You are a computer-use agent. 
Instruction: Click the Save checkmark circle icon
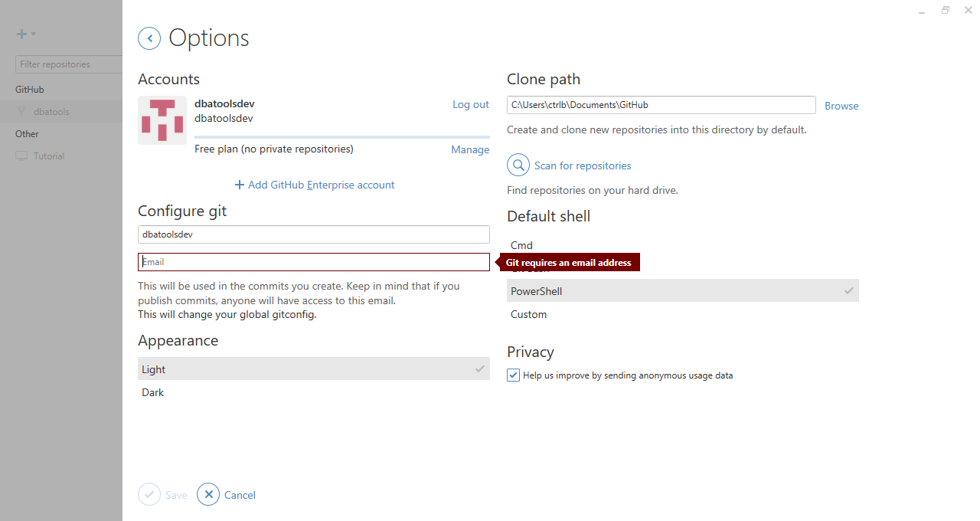pos(149,495)
